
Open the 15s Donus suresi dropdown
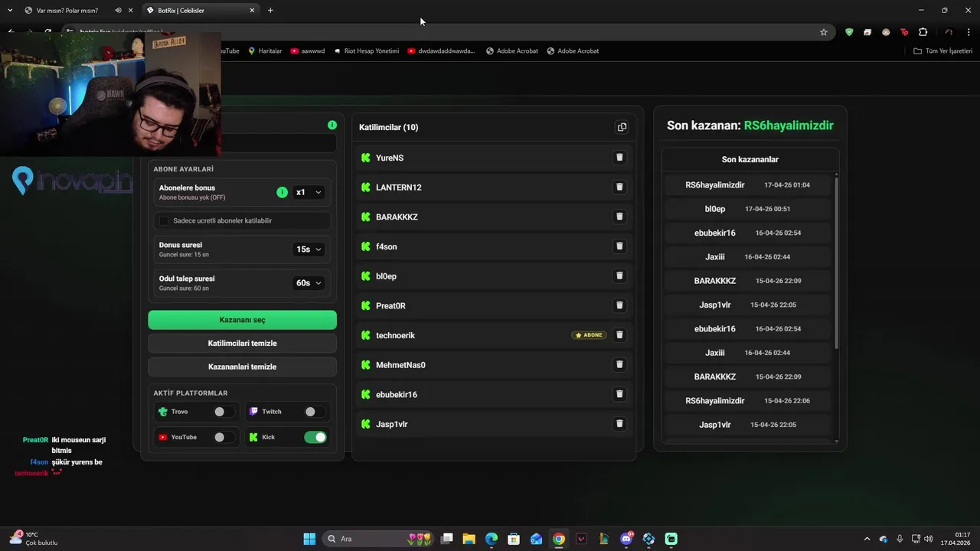pyautogui.click(x=309, y=249)
